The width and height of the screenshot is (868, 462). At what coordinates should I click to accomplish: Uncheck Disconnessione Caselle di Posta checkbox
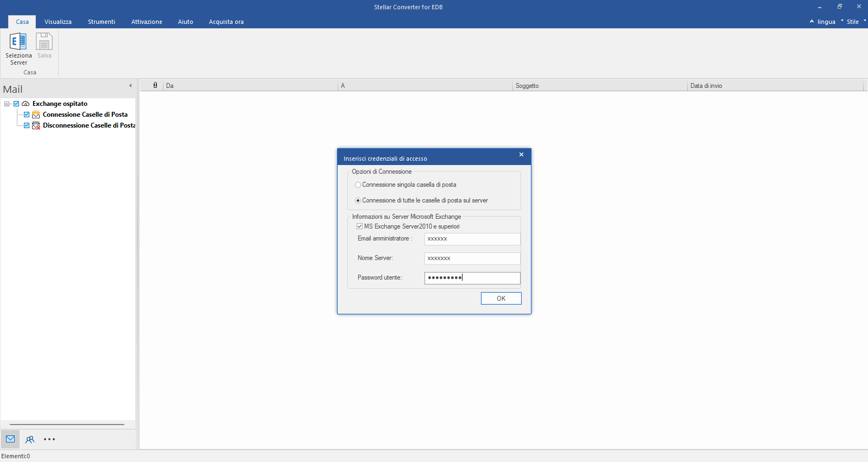(27, 125)
